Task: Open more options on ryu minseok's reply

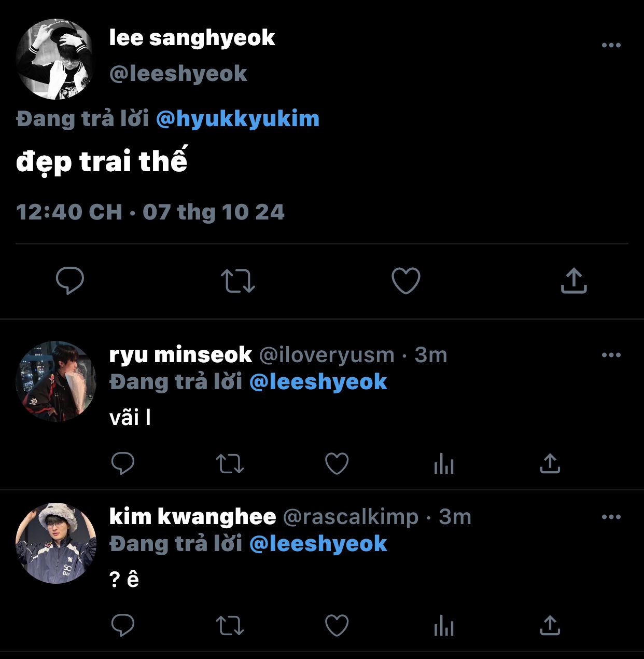Action: click(x=611, y=355)
